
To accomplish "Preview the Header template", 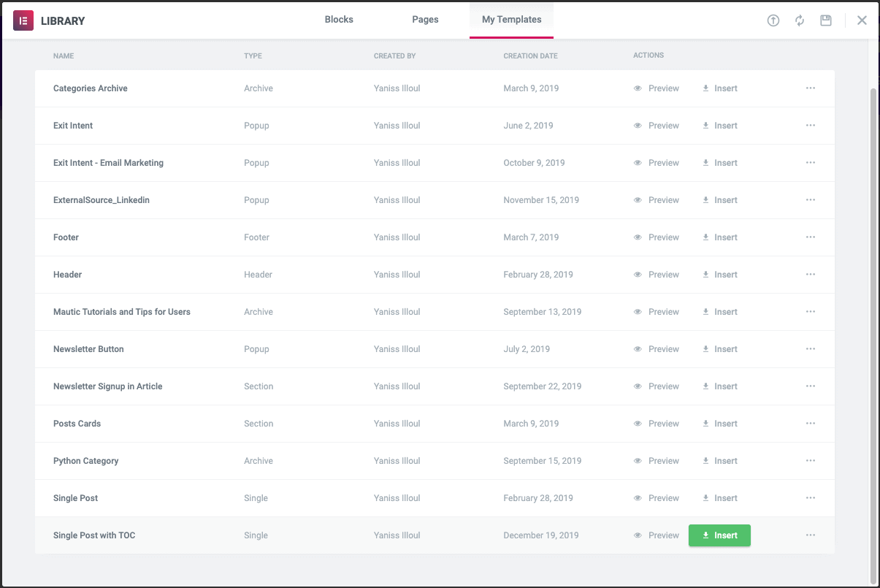I will click(657, 275).
